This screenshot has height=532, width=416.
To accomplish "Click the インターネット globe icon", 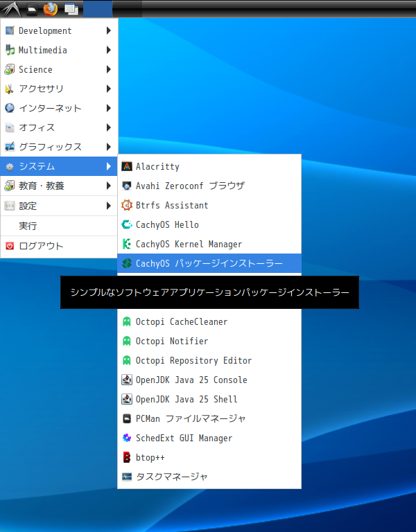I will pos(10,108).
